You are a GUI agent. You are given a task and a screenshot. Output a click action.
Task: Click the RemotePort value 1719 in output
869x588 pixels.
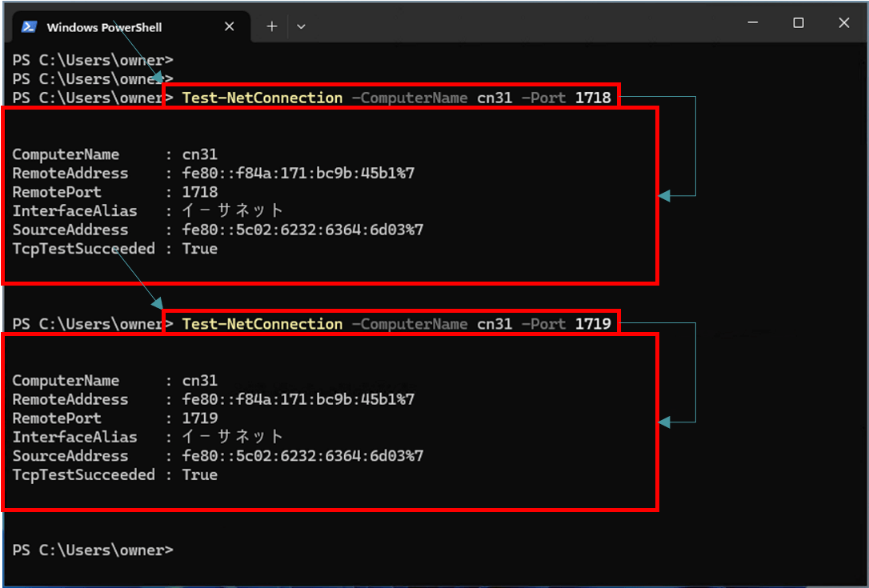point(200,418)
